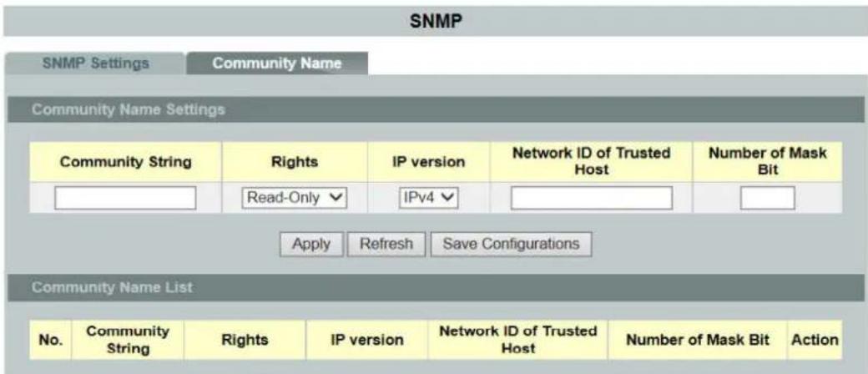This screenshot has height=374, width=868.
Task: Click Save Configurations button
Action: (511, 244)
